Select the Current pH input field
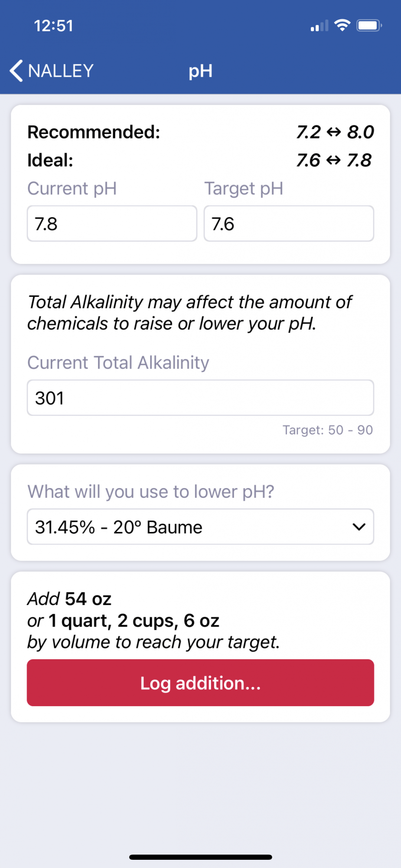 tap(112, 224)
